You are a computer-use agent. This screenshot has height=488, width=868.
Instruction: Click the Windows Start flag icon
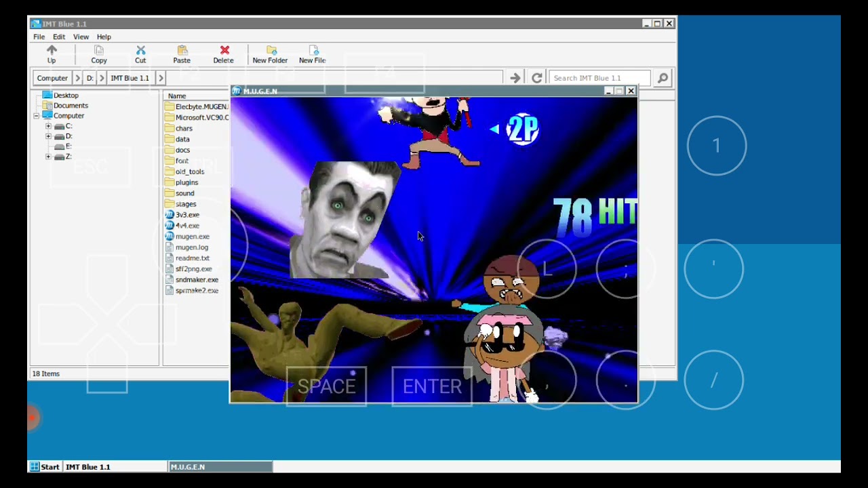(x=34, y=467)
